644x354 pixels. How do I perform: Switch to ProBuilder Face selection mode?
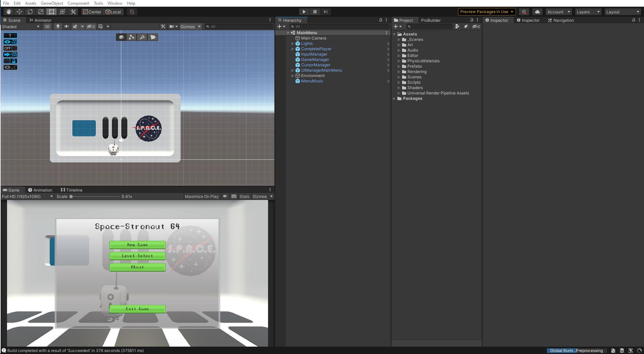point(153,37)
